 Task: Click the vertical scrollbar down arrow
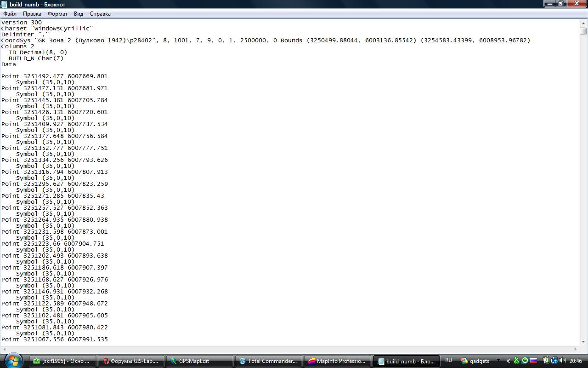point(583,342)
